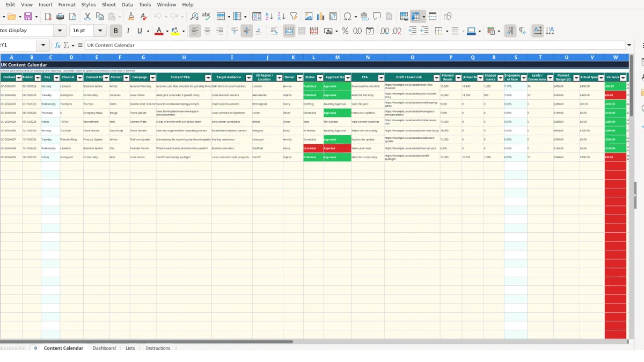Toggle Center Vertically alignment
This screenshot has height=362, width=644.
pyautogui.click(x=246, y=31)
